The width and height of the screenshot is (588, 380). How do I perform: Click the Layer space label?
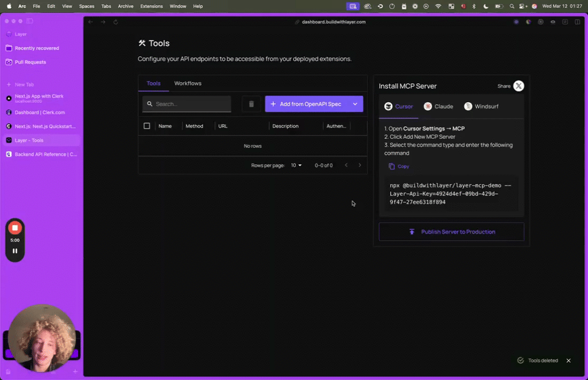click(21, 34)
